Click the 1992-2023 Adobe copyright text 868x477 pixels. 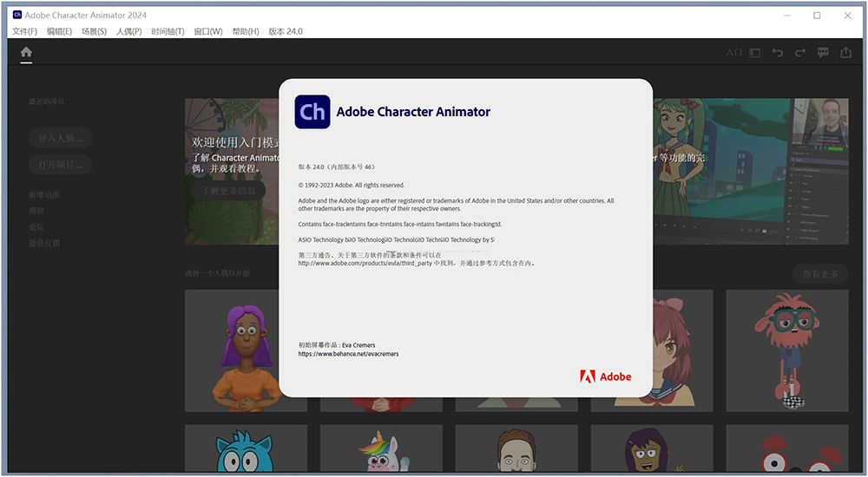point(352,186)
